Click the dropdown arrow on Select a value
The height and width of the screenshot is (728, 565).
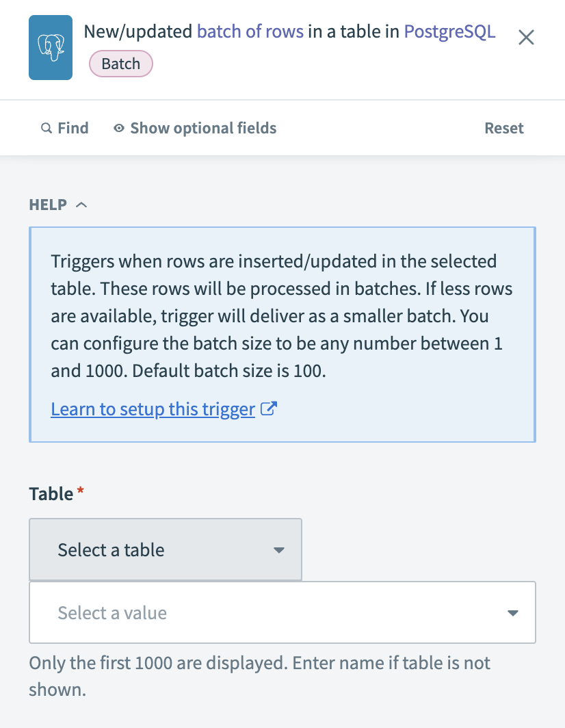tap(512, 612)
